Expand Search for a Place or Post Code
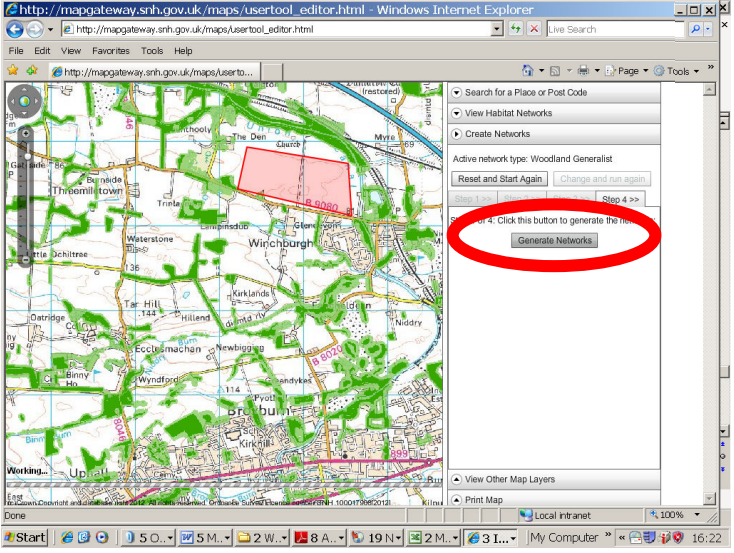734x553 pixels. (554, 92)
